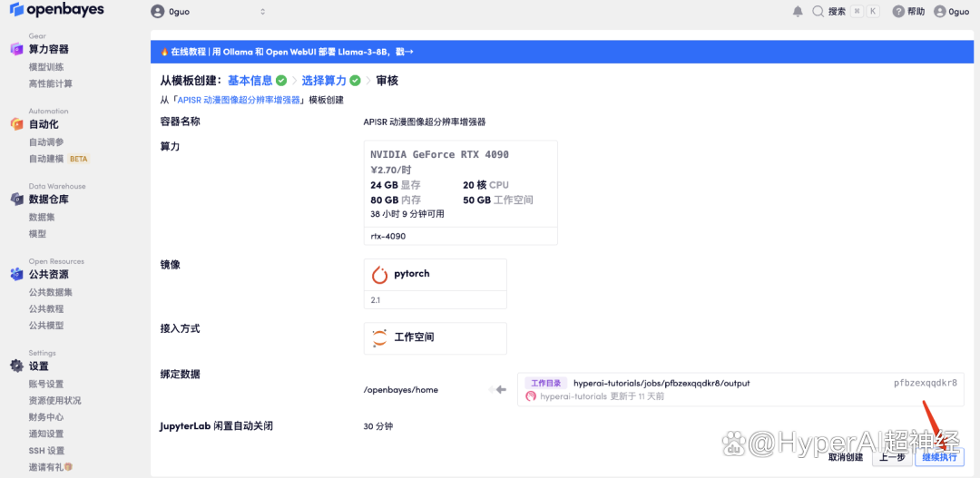This screenshot has width=980, height=478.
Task: Open 模型训练 in sidebar
Action: coord(46,67)
